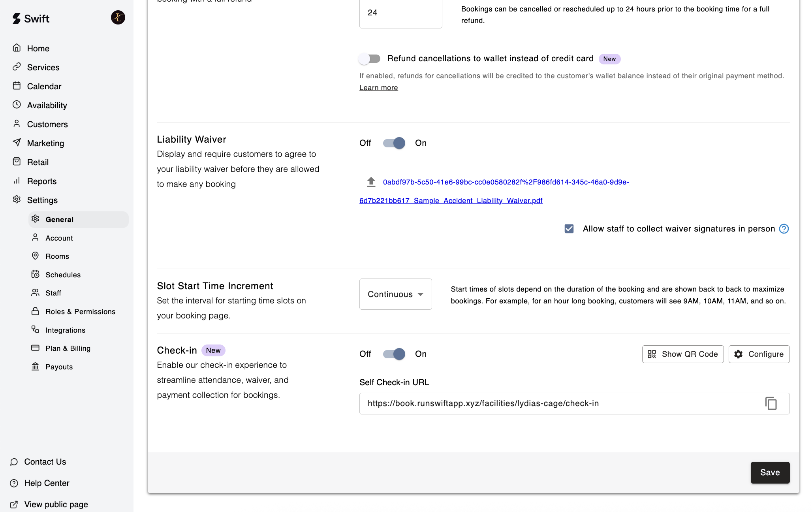Click the cancellation hours input field
The width and height of the screenshot is (812, 512).
[400, 13]
